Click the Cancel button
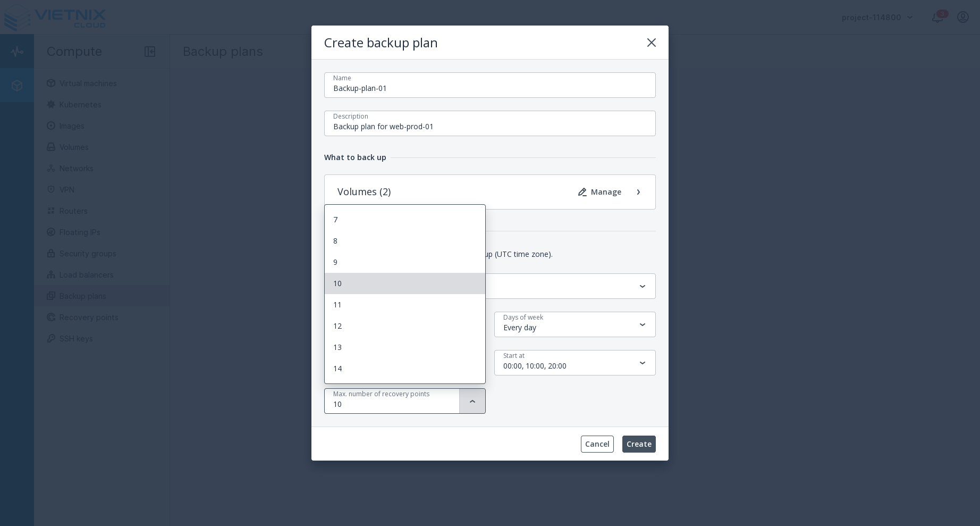The height and width of the screenshot is (526, 980). click(597, 444)
